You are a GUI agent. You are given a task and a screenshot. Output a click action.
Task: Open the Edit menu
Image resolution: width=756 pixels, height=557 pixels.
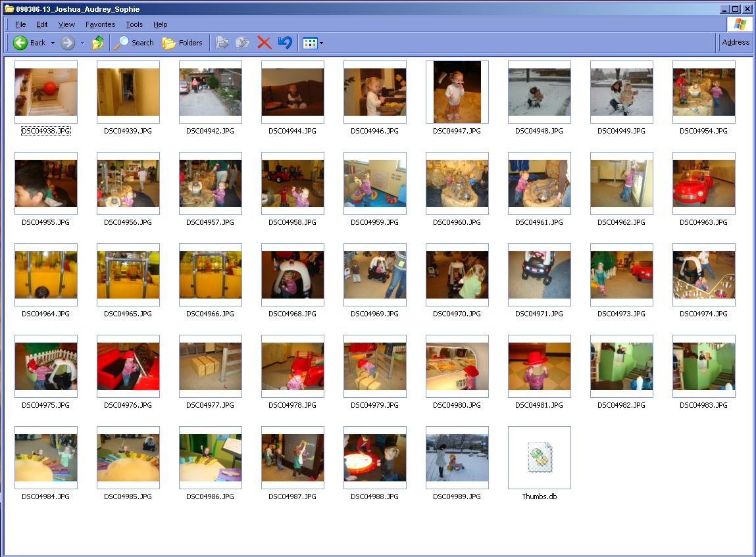(x=42, y=24)
